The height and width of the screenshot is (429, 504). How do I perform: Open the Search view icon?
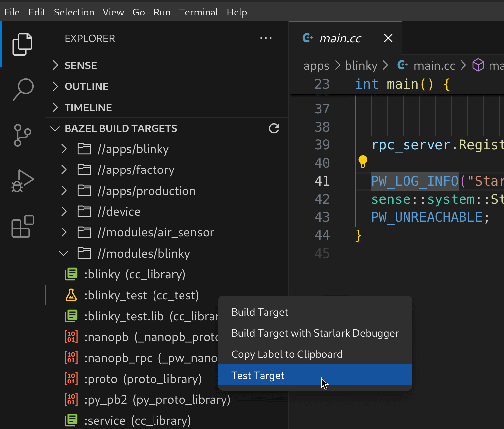click(x=22, y=89)
